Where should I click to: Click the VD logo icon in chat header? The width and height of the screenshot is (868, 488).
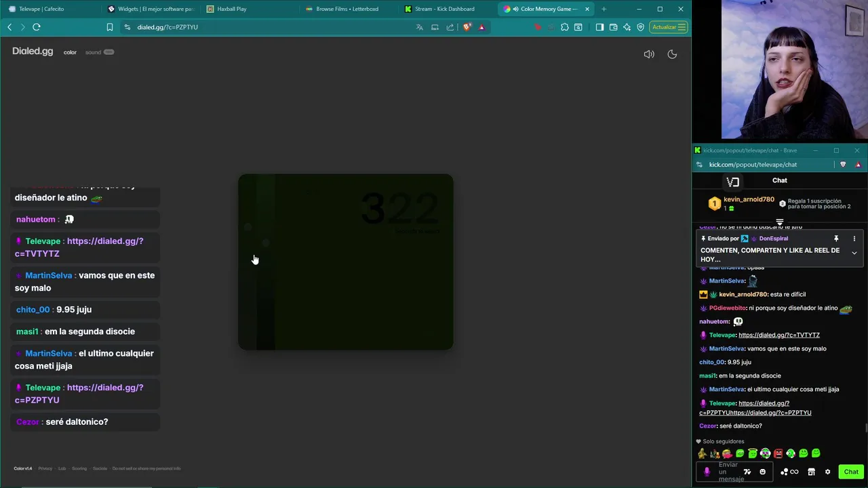[x=732, y=182]
